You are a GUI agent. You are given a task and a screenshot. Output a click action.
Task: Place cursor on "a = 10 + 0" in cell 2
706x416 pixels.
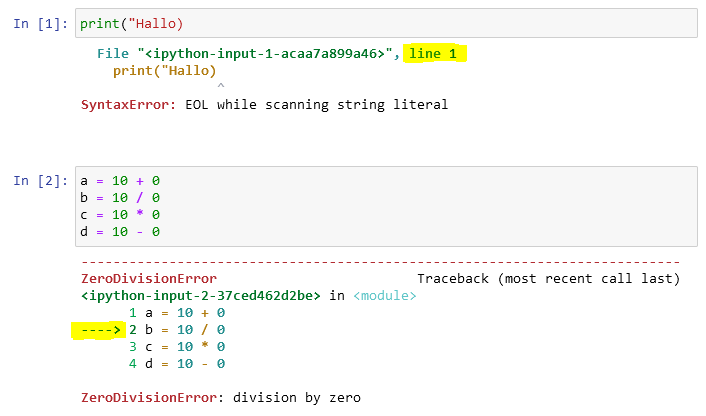pyautogui.click(x=120, y=181)
